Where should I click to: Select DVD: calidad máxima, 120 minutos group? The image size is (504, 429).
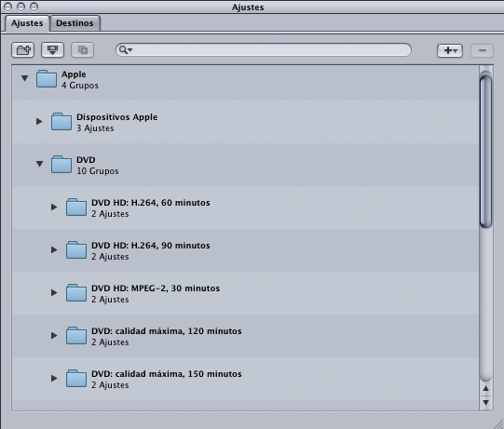tap(245, 336)
